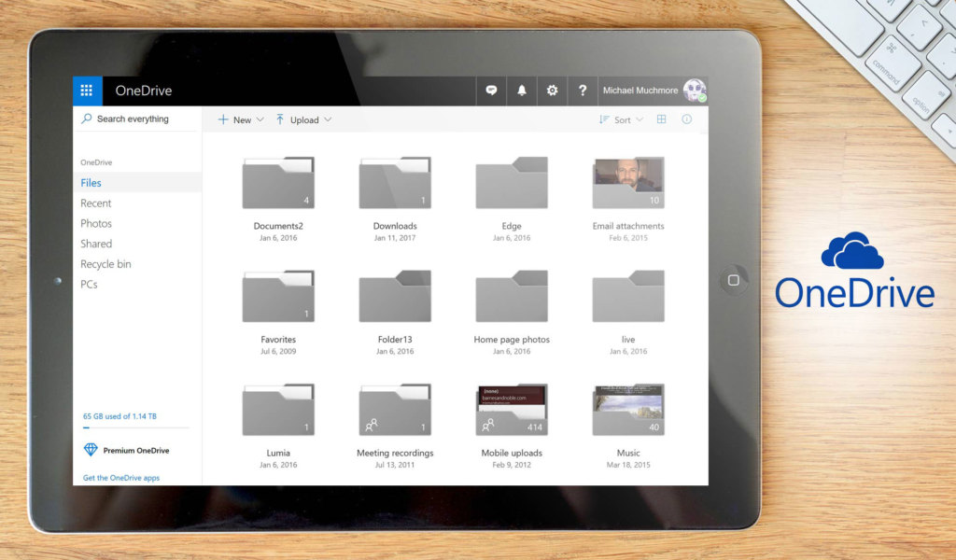
Task: Open Recycle bin in the sidebar
Action: [x=105, y=264]
